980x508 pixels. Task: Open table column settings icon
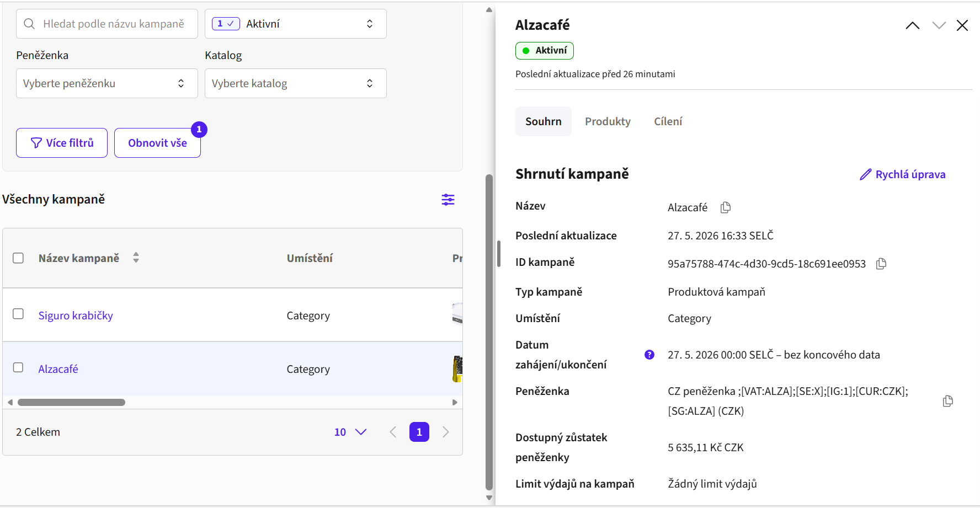tap(448, 200)
